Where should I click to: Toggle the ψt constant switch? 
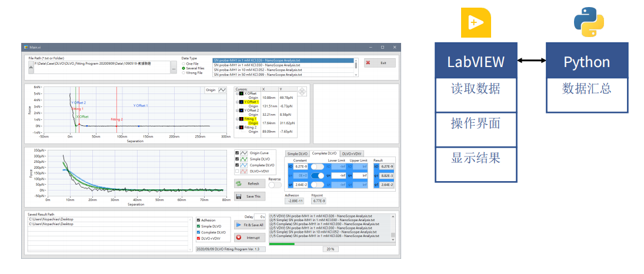click(318, 185)
